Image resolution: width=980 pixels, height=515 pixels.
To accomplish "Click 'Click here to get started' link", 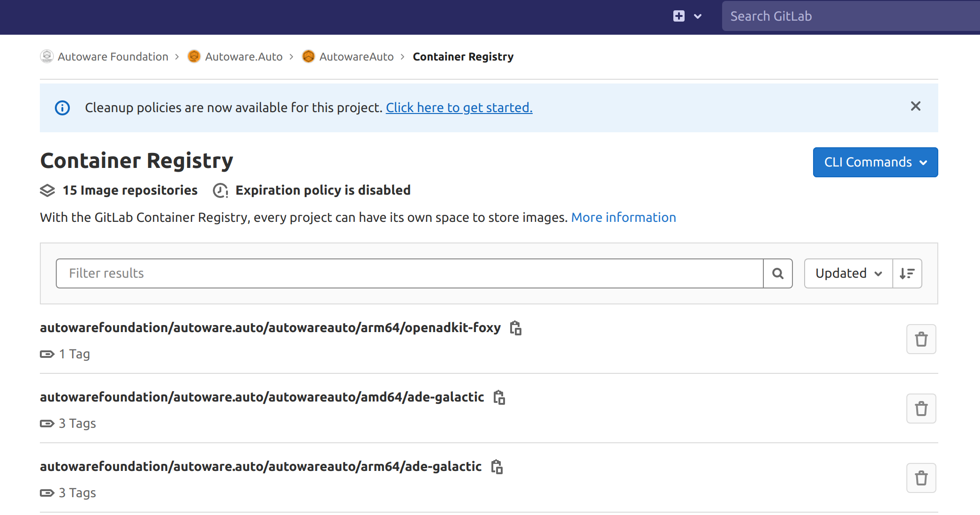I will click(x=459, y=108).
